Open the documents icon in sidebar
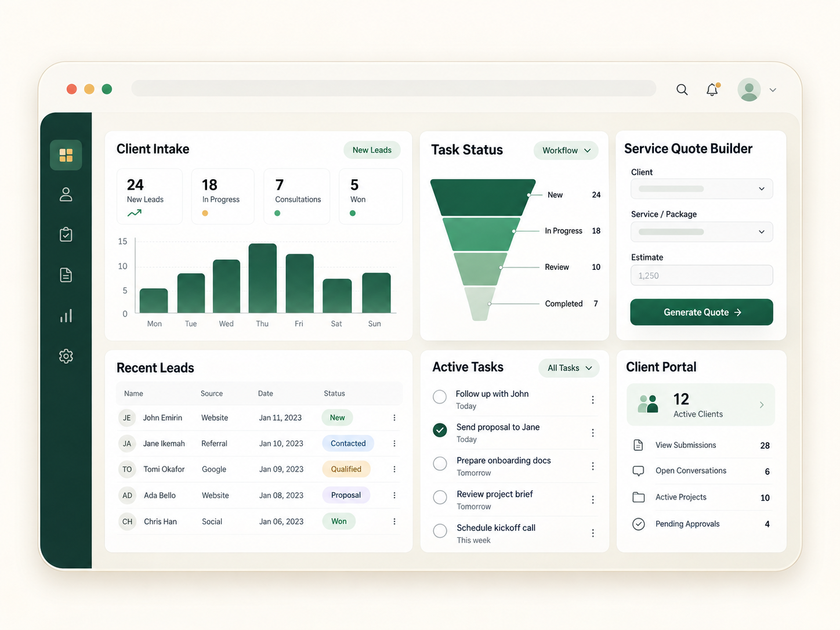840x630 pixels. coord(66,275)
